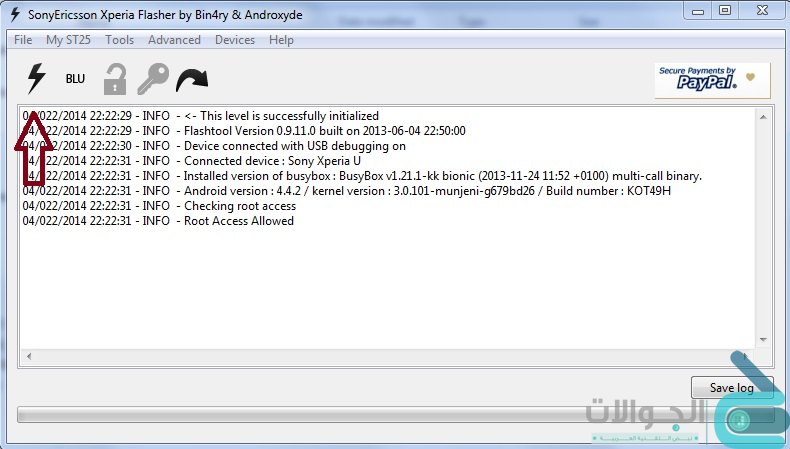This screenshot has height=449, width=790.
Task: Open the Help menu
Action: (x=281, y=40)
